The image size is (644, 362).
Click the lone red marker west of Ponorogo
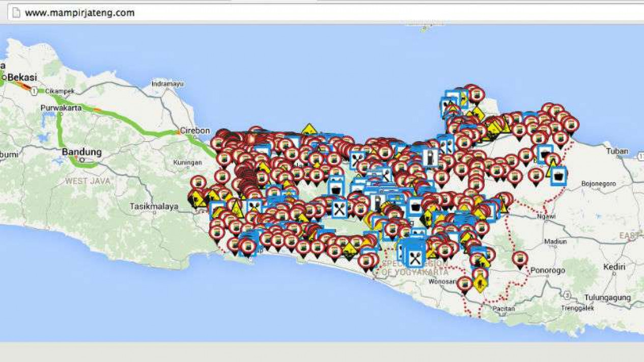(519, 259)
